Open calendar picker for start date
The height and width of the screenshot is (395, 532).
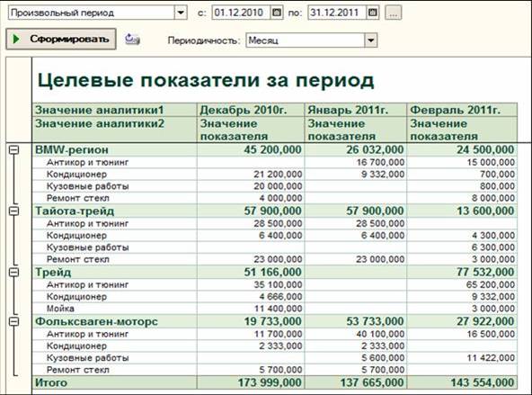pos(277,13)
